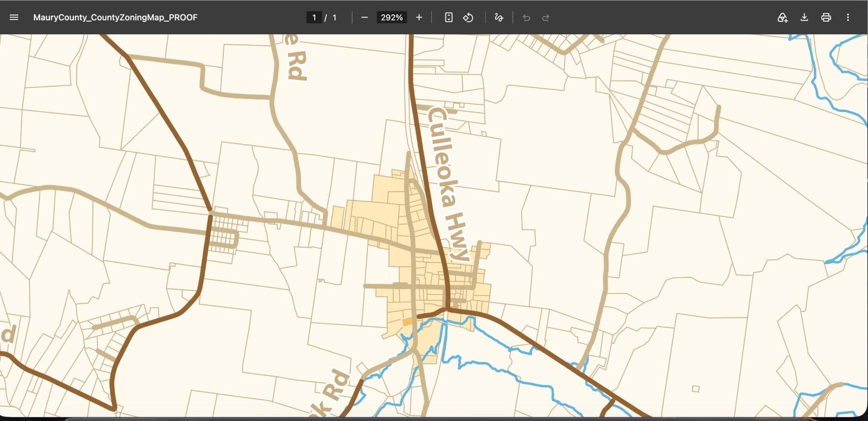The width and height of the screenshot is (868, 421).
Task: Open the more actions menu
Action: (848, 17)
